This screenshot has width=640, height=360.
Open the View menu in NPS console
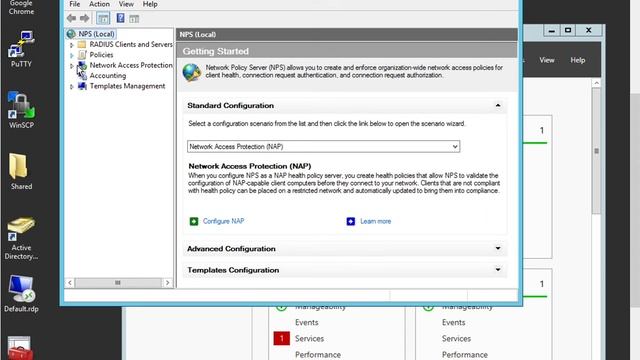(126, 4)
